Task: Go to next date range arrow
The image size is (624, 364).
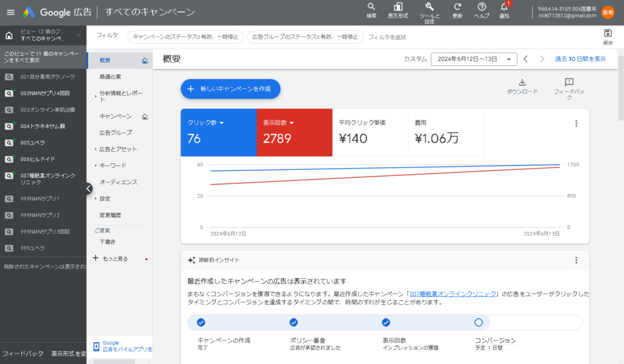Action: [542, 59]
